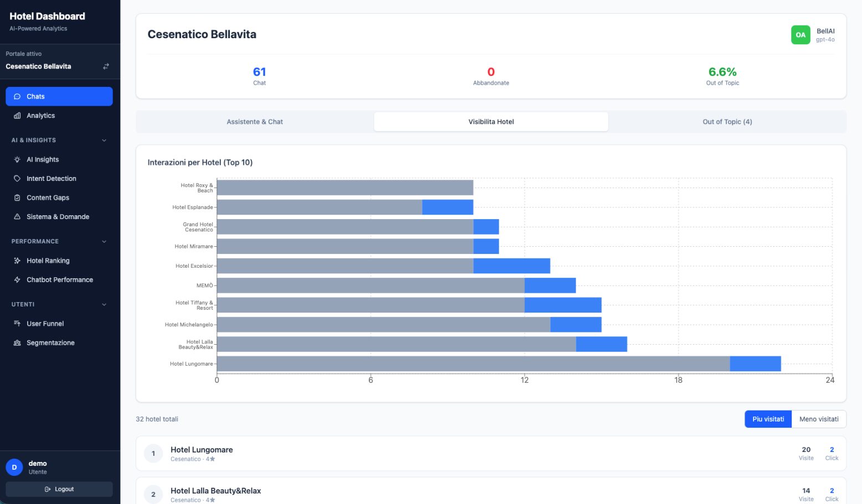Collapse the AI & Insights section
Screen dimensions: 862x504
pyautogui.click(x=104, y=141)
